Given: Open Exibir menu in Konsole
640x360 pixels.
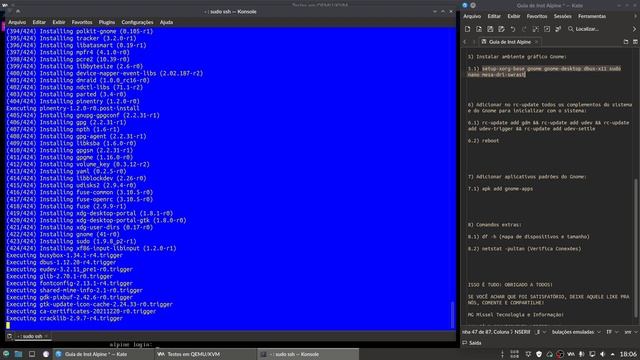Looking at the screenshot, I should (x=59, y=22).
